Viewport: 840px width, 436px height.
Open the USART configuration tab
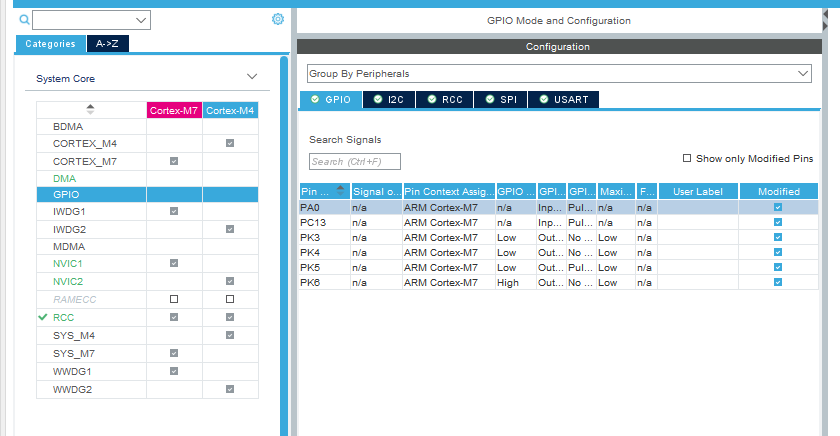pyautogui.click(x=564, y=100)
